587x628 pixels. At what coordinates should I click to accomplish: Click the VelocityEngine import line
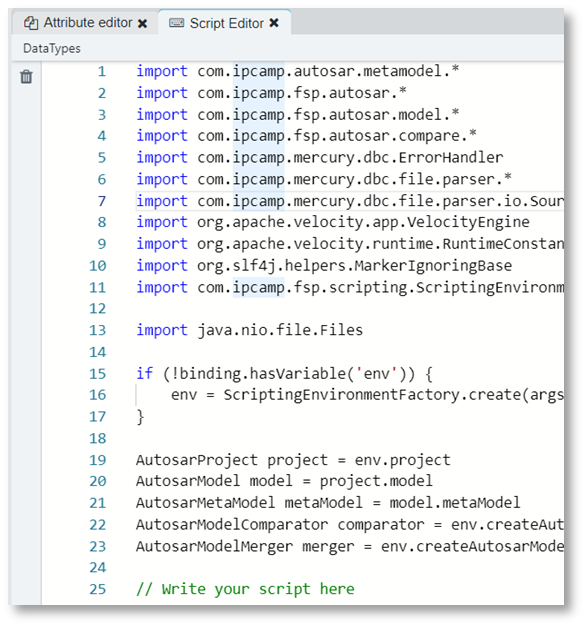[x=333, y=222]
